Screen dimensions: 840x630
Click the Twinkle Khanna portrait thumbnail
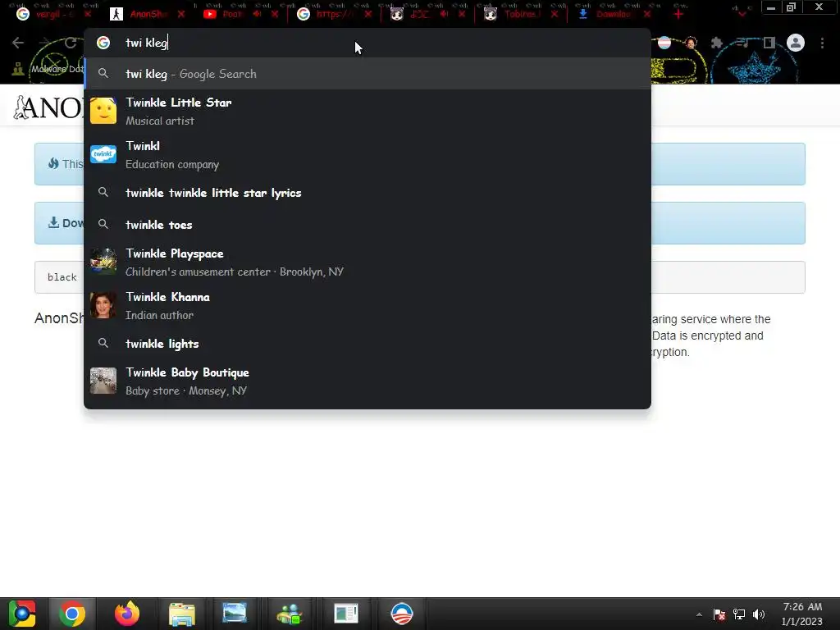(x=103, y=306)
